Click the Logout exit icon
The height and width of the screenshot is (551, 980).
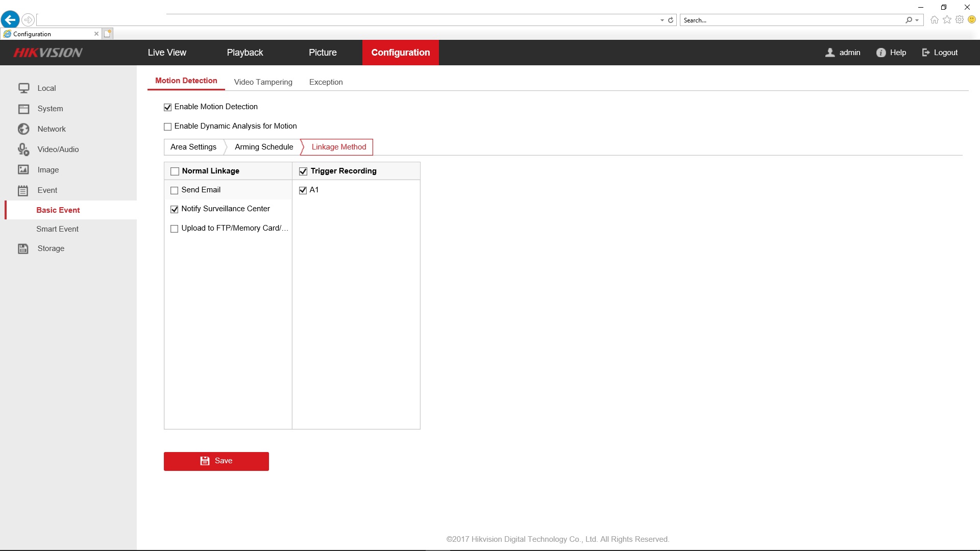coord(926,53)
